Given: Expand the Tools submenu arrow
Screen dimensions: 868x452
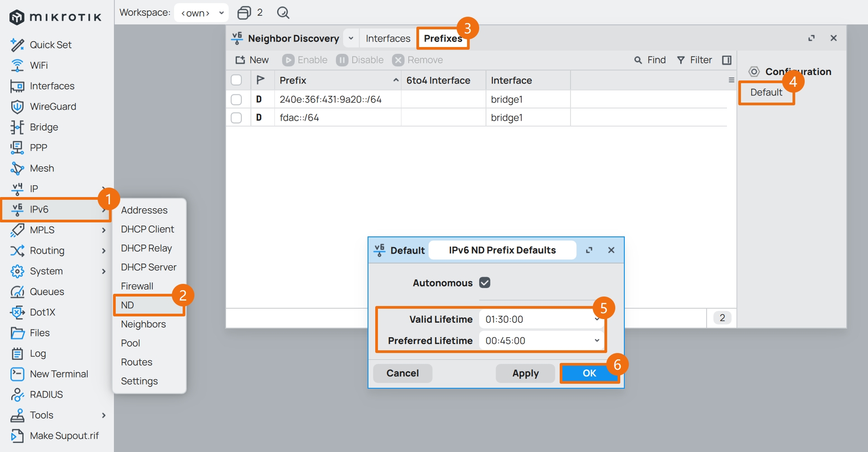Looking at the screenshot, I should point(104,415).
